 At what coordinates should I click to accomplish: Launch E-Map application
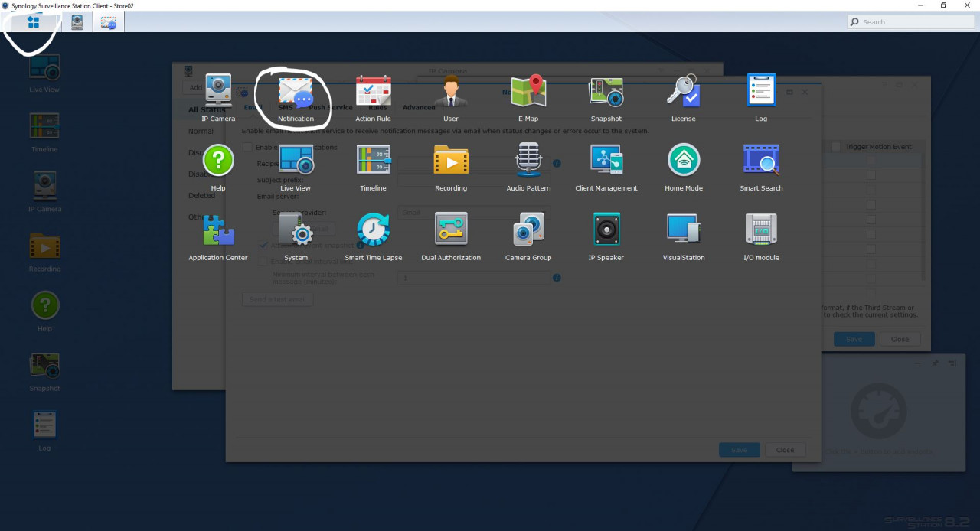(528, 98)
